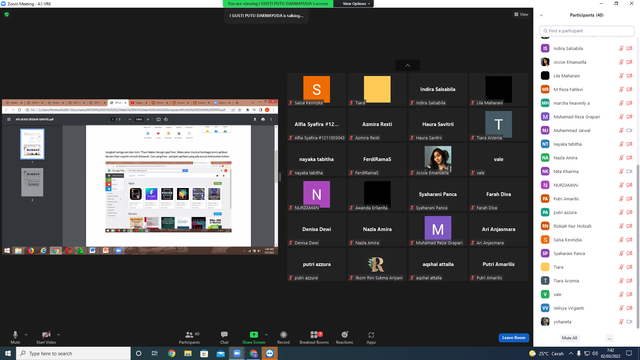Mute your microphone in Zoom toolbar

15,337
